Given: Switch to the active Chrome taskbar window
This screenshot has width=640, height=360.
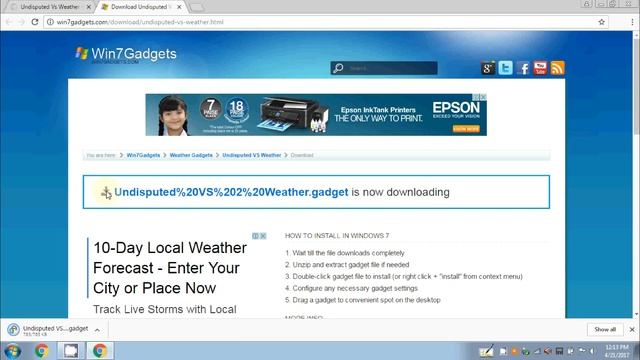Looking at the screenshot, I should point(100,351).
